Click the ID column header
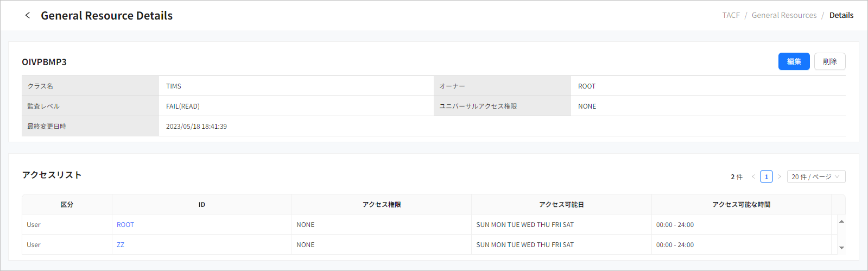 [201, 204]
